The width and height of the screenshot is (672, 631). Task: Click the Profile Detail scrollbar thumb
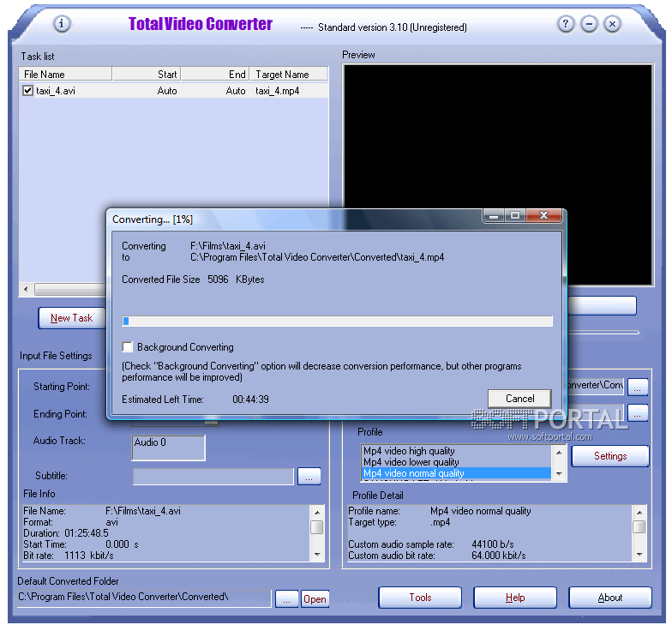tap(639, 526)
